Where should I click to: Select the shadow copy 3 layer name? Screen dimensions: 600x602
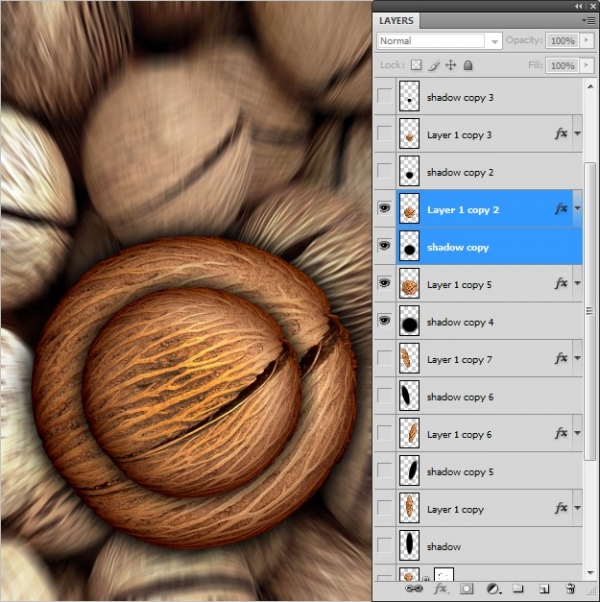(460, 98)
